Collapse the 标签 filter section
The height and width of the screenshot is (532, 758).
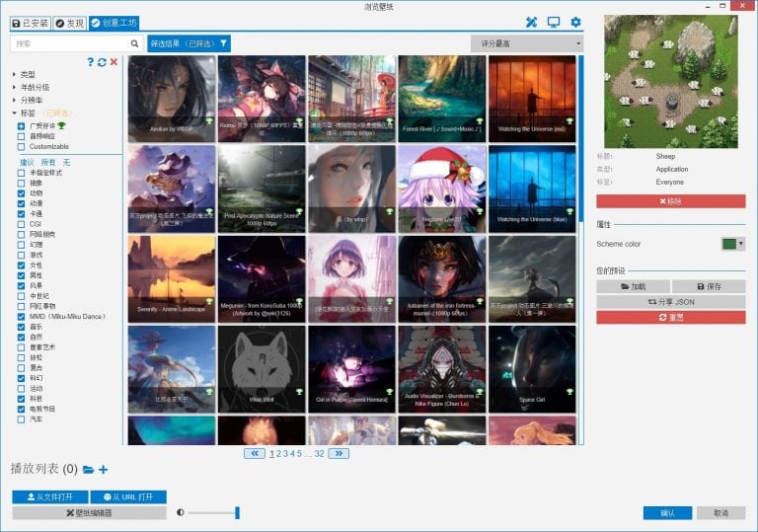coord(14,113)
